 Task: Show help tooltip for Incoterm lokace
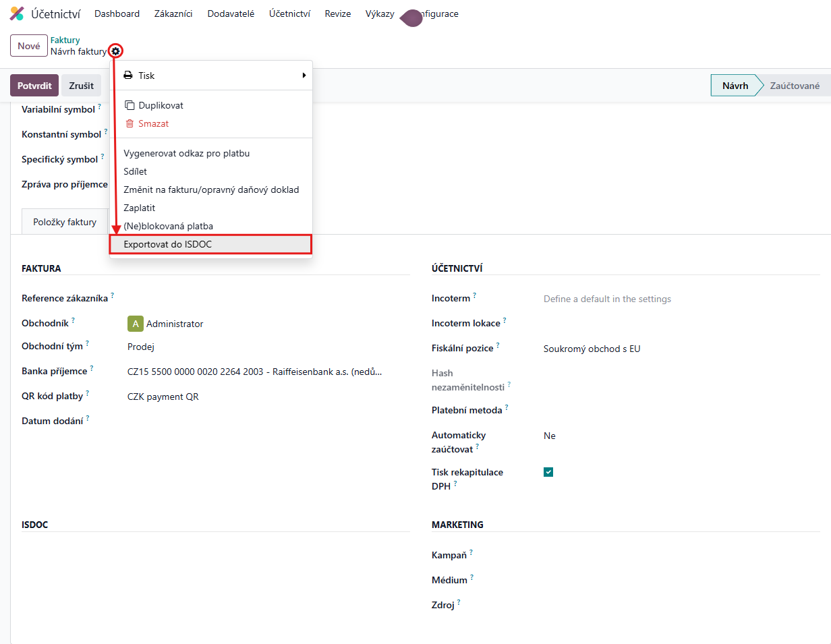click(505, 320)
